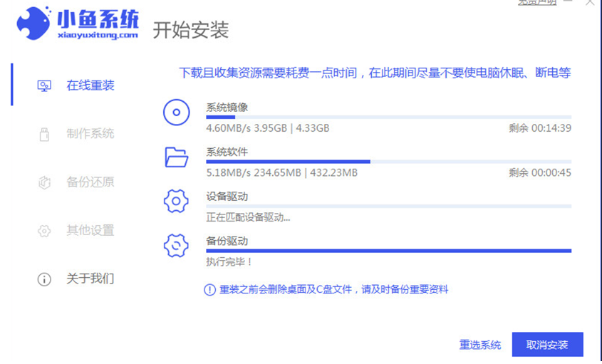Click the 备份还原 sidebar icon
Screen dimensions: 602x364
pos(44,182)
